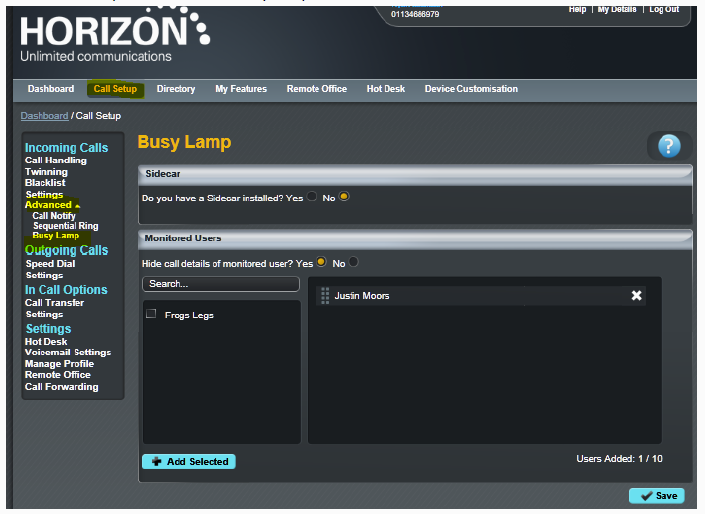Click the Incoming Calls heading
The width and height of the screenshot is (705, 514).
pyautogui.click(x=67, y=147)
